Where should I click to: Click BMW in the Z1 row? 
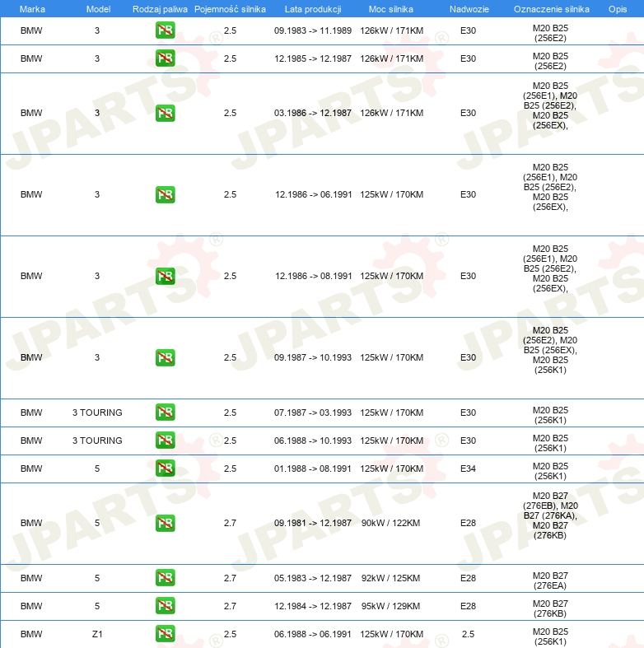click(x=31, y=634)
